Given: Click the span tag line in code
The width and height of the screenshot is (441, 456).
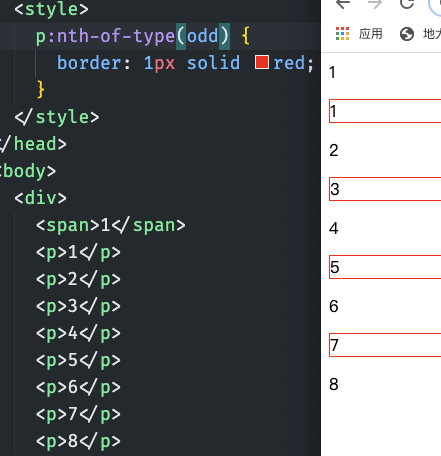Looking at the screenshot, I should [110, 225].
